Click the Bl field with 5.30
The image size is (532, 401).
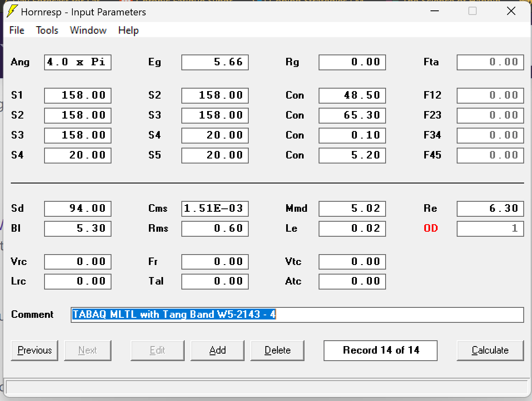click(x=78, y=228)
